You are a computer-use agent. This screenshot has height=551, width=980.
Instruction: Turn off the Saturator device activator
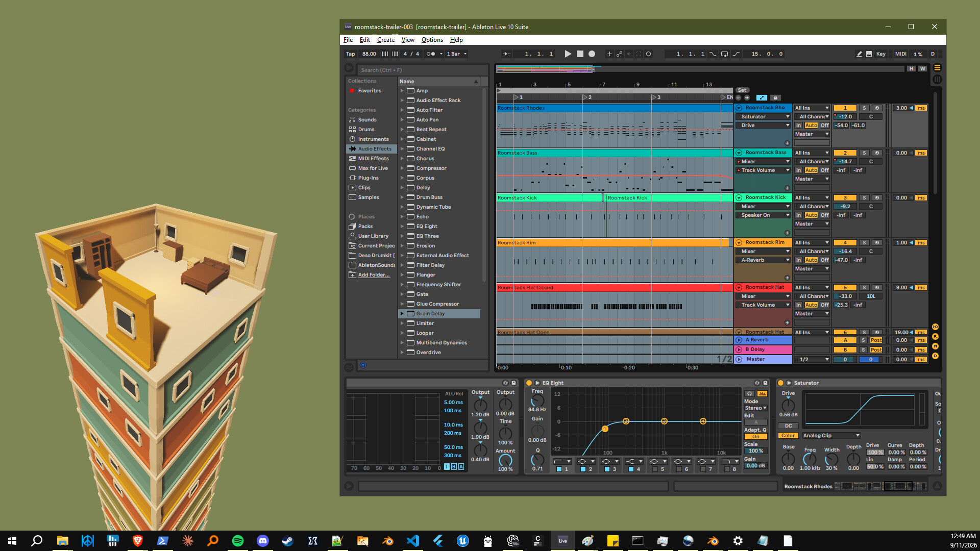pos(780,383)
